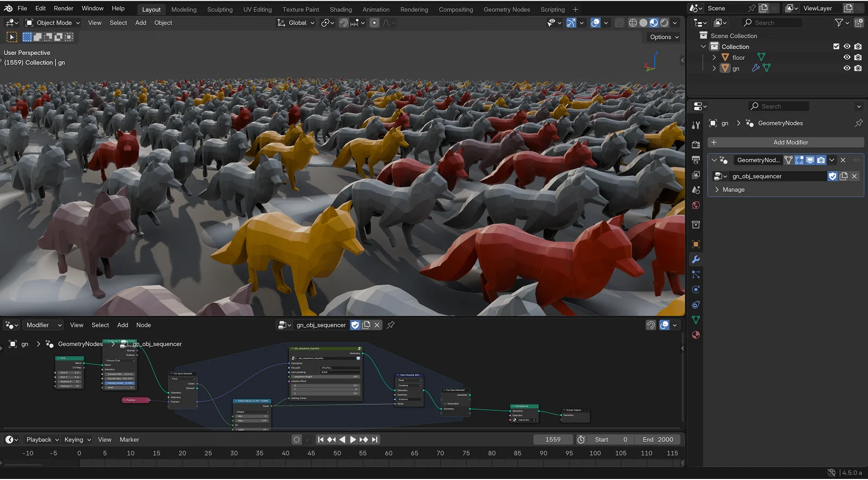Switch viewport to wireframe shading
The image size is (868, 480).
(x=633, y=23)
